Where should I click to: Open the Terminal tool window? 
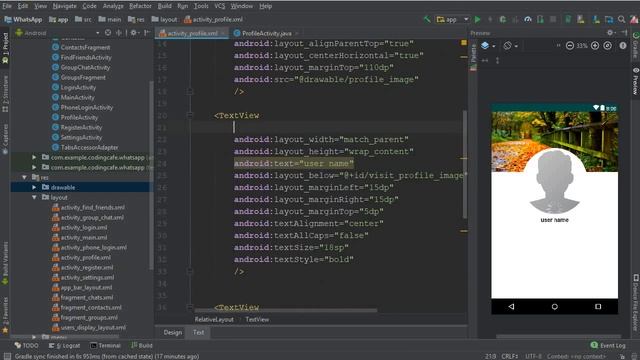[105, 345]
